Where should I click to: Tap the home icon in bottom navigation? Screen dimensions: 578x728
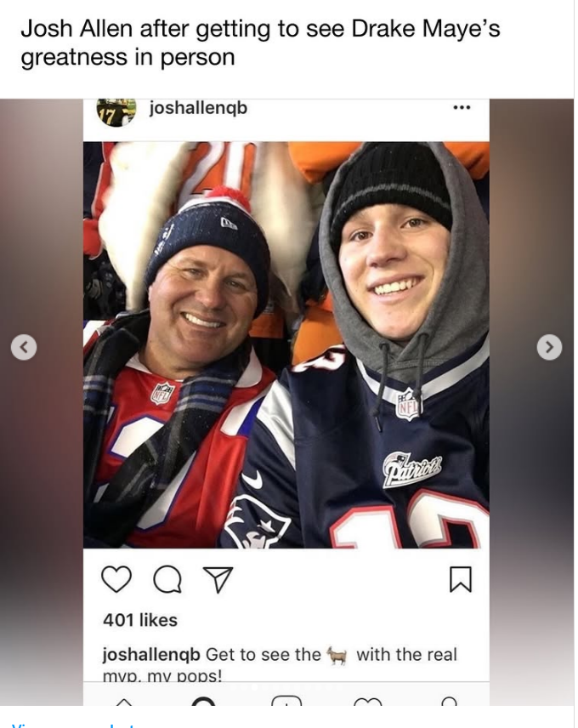[x=123, y=702]
